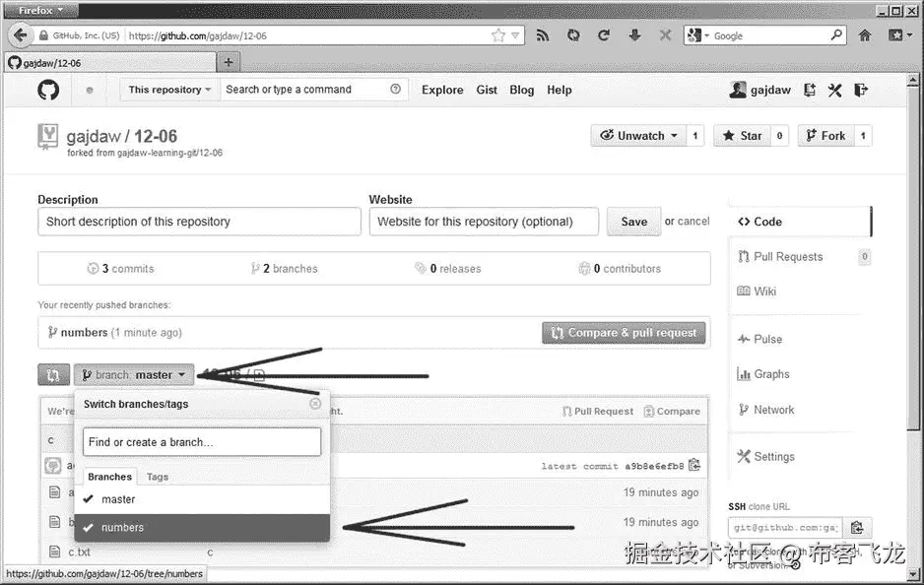Image resolution: width=924 pixels, height=585 pixels.
Task: Switch to the Branches tab
Action: click(109, 477)
